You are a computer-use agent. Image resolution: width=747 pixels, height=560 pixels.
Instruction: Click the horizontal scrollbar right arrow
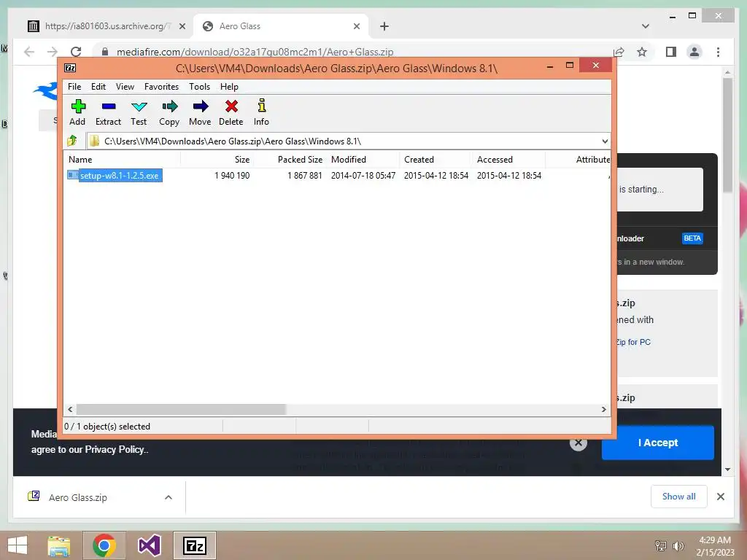(x=603, y=409)
